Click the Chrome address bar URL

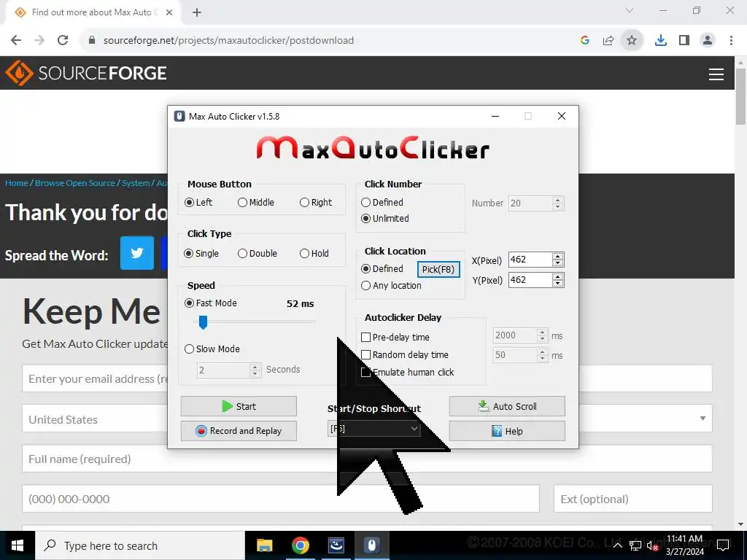[x=228, y=41]
